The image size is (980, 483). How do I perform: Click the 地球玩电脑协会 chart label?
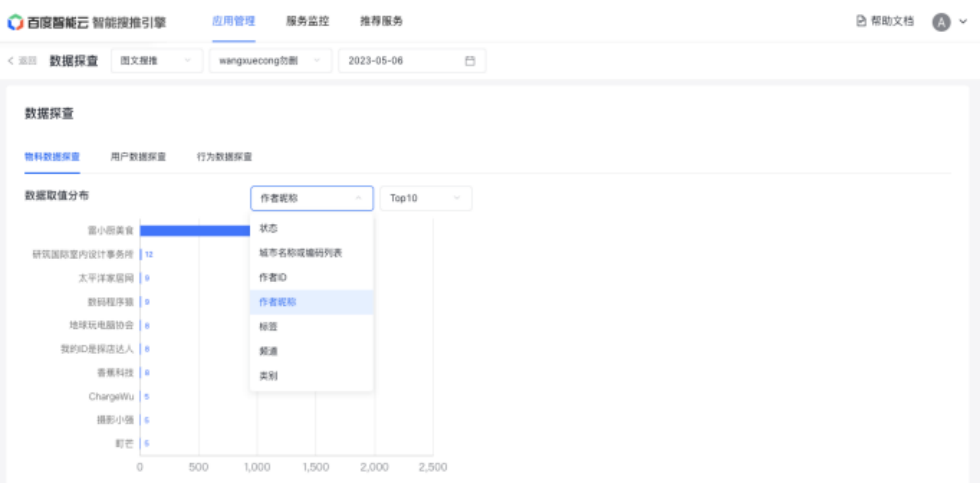pyautogui.click(x=101, y=325)
